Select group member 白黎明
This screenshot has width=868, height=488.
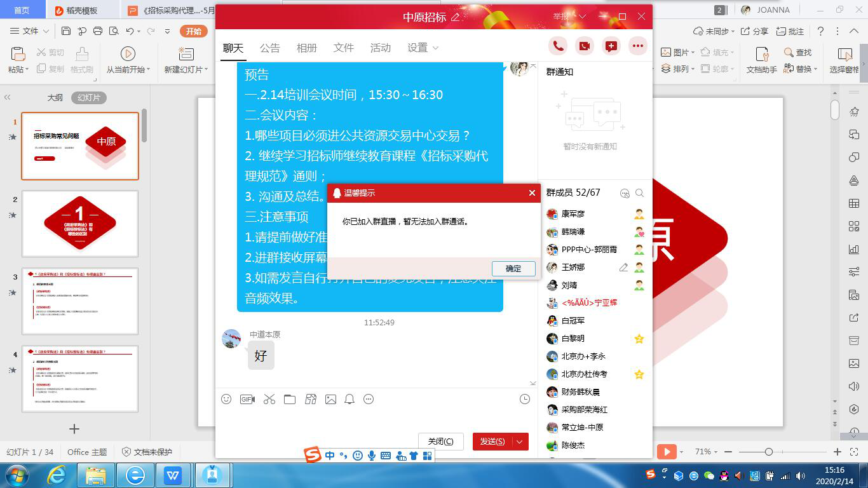(595, 339)
